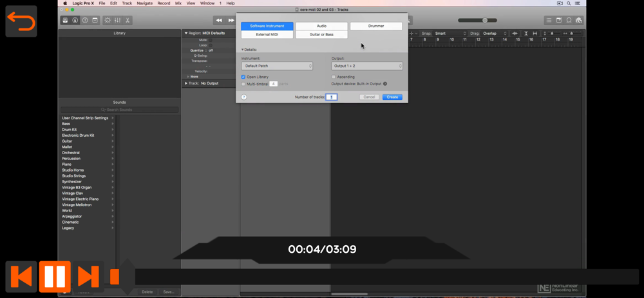Open the Inspector with the info icon
This screenshot has height=298, width=644.
click(x=75, y=21)
